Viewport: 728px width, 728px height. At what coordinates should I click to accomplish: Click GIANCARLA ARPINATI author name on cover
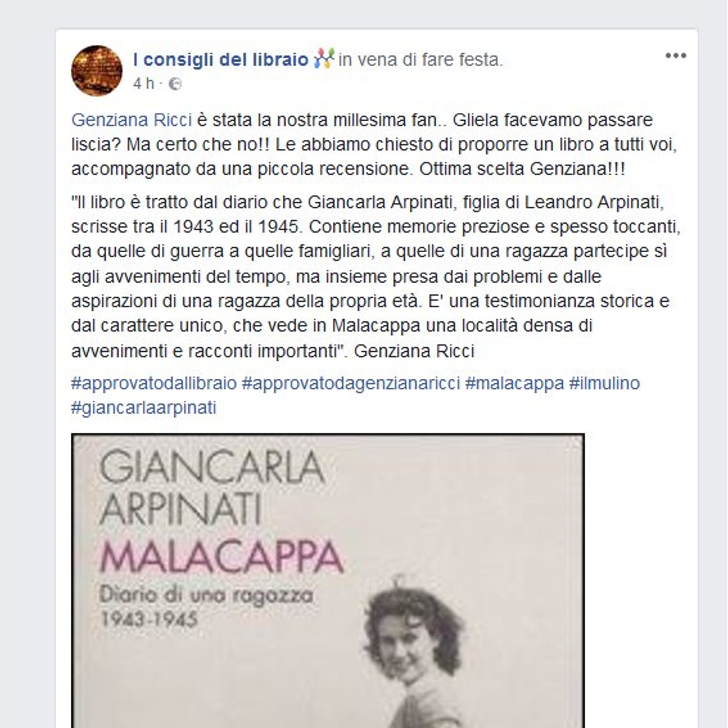(211, 488)
